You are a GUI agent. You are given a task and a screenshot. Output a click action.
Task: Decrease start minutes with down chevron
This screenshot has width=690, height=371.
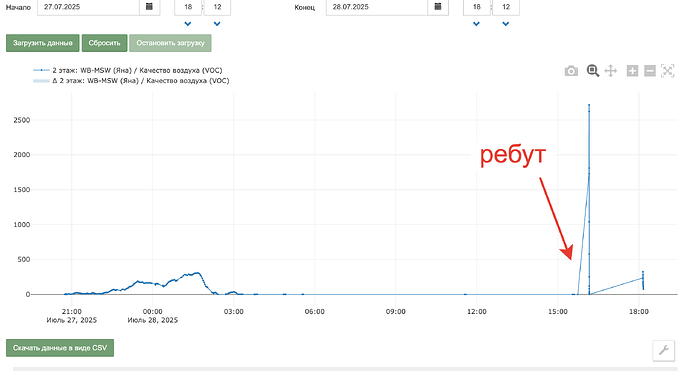tap(217, 24)
